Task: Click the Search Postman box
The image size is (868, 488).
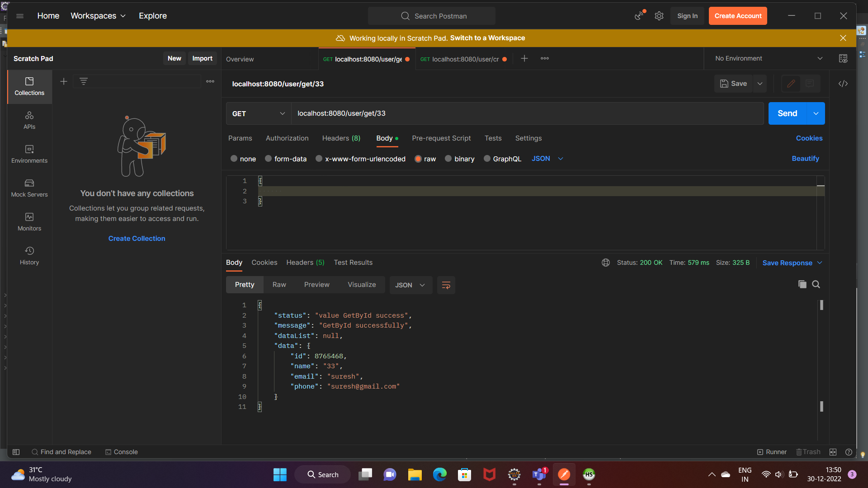Action: [x=432, y=16]
